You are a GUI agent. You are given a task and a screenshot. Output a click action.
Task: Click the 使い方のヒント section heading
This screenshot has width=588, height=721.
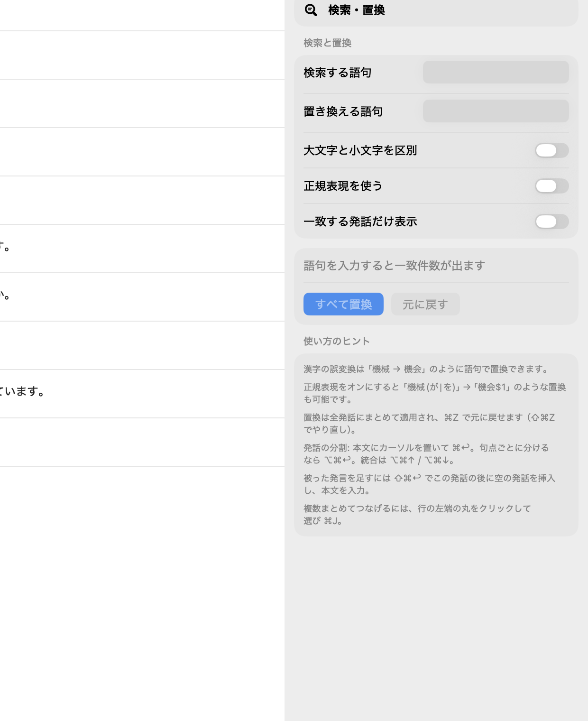(x=337, y=341)
